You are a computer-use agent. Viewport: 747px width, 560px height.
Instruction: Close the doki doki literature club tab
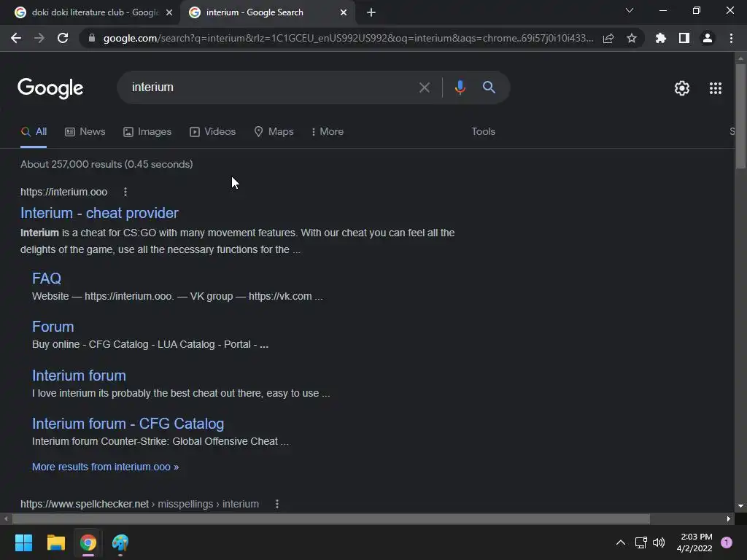click(169, 13)
